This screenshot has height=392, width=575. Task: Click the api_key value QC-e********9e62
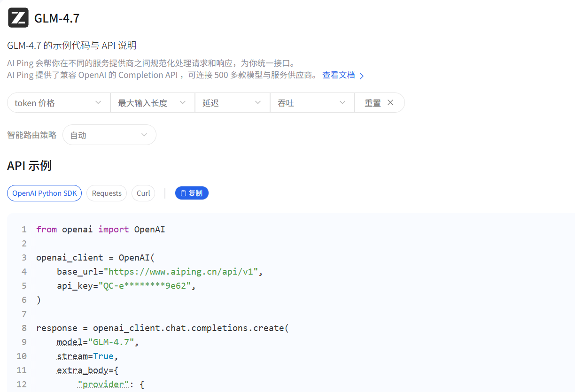tap(145, 285)
